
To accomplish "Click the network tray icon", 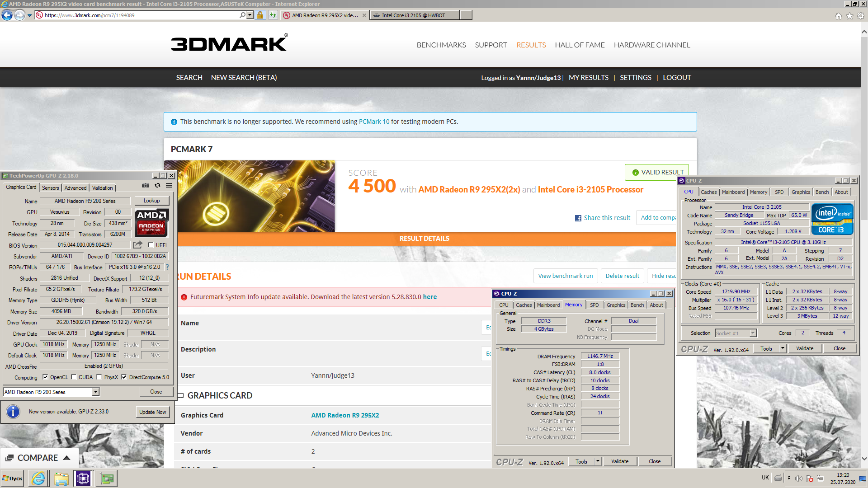I will (x=821, y=479).
